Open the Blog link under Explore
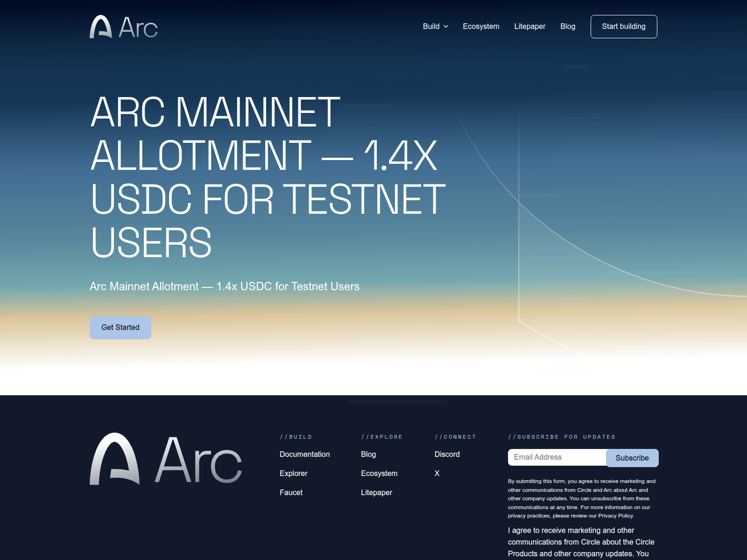Image resolution: width=747 pixels, height=560 pixels. point(368,455)
